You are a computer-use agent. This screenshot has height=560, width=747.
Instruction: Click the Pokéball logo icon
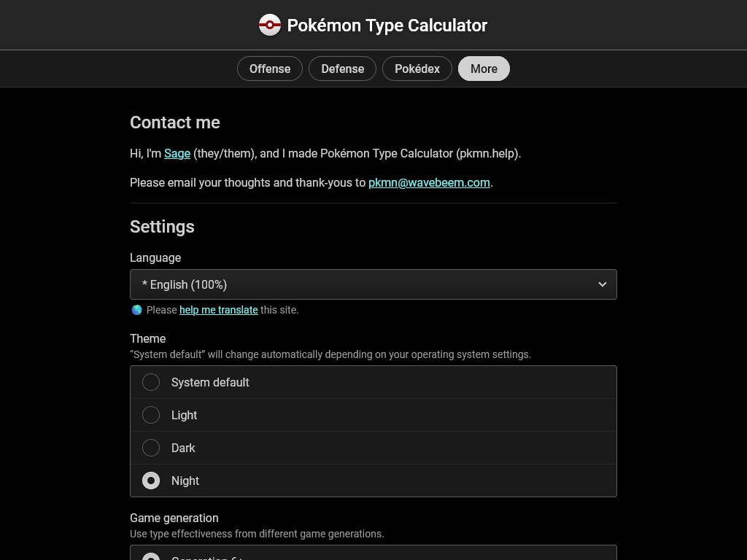[x=270, y=25]
